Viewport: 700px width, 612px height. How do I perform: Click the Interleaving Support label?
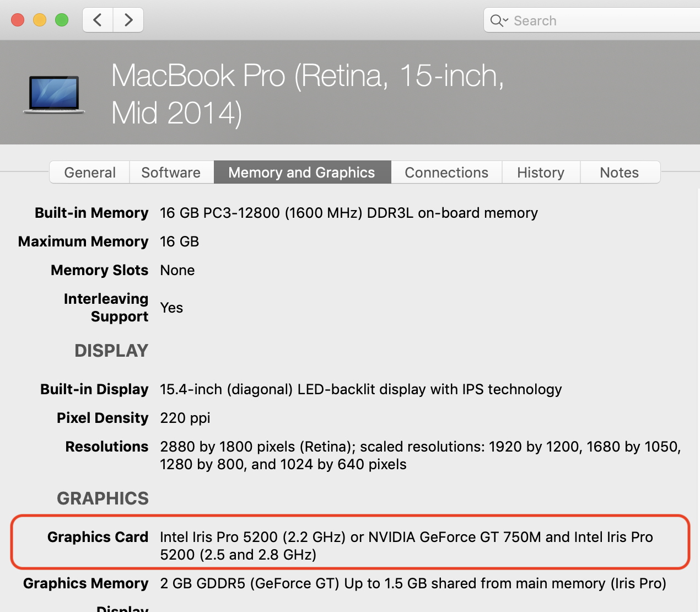pos(106,308)
